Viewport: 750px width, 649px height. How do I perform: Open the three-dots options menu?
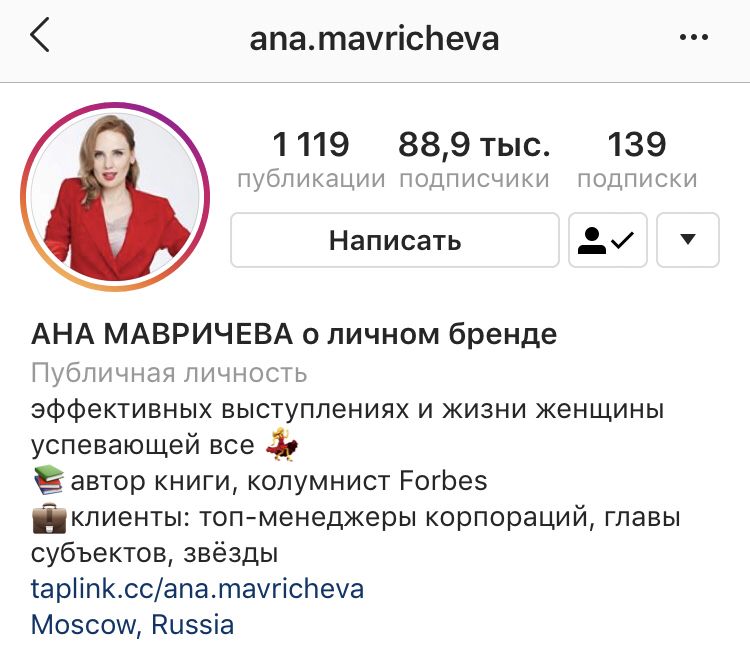click(694, 37)
